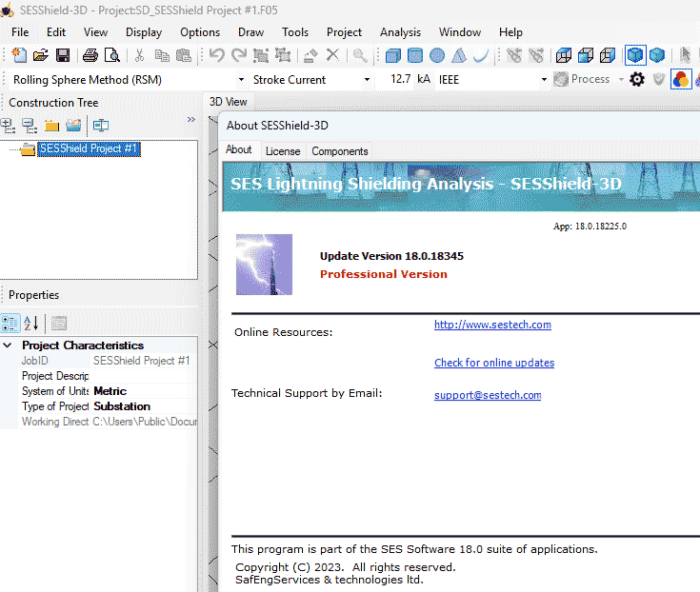
Task: Redo the last action
Action: 239,55
